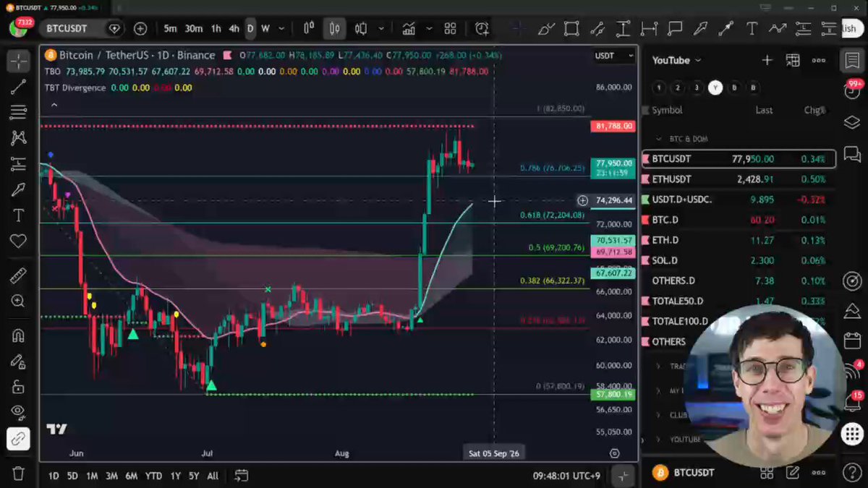Select the brush tool in left toolbar
The height and width of the screenshot is (488, 868).
(x=18, y=190)
